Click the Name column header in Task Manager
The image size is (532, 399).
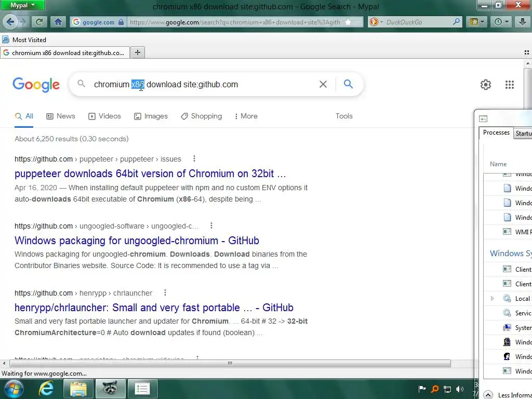(x=498, y=164)
